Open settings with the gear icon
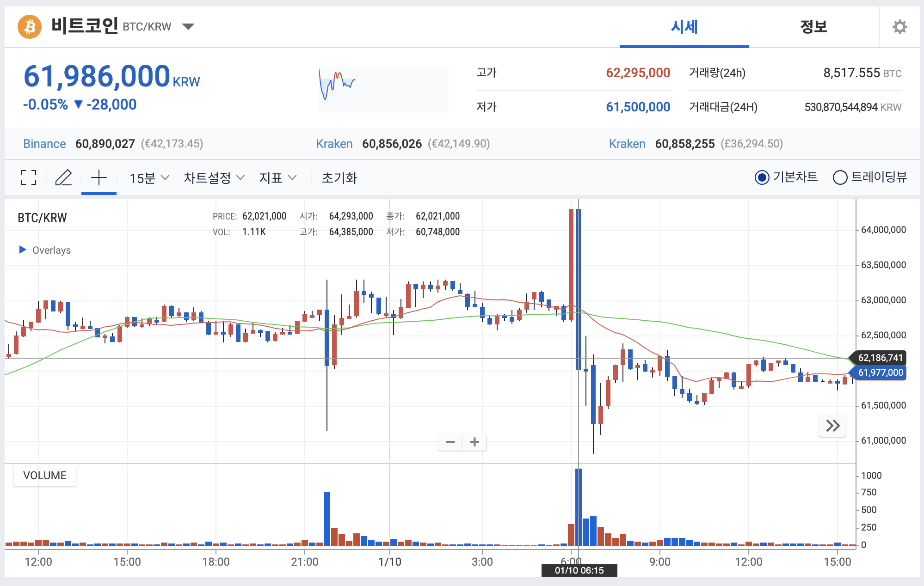The image size is (924, 586). pos(899,27)
